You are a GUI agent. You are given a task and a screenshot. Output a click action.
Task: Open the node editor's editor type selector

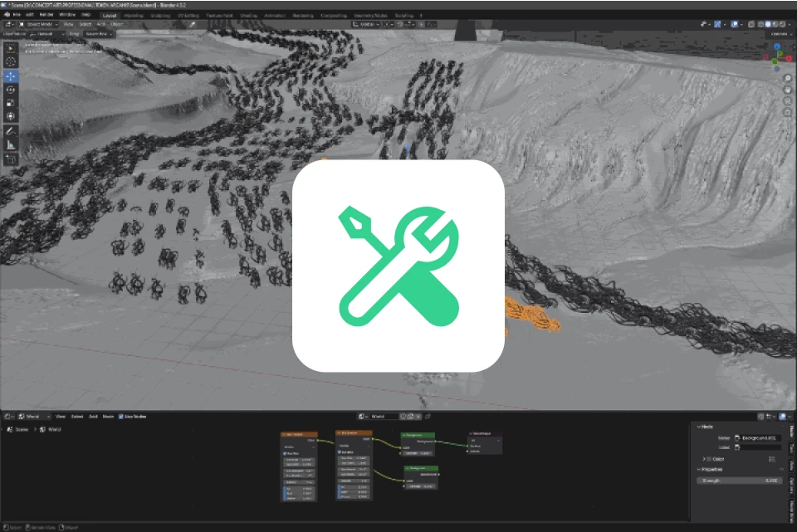[x=8, y=417]
